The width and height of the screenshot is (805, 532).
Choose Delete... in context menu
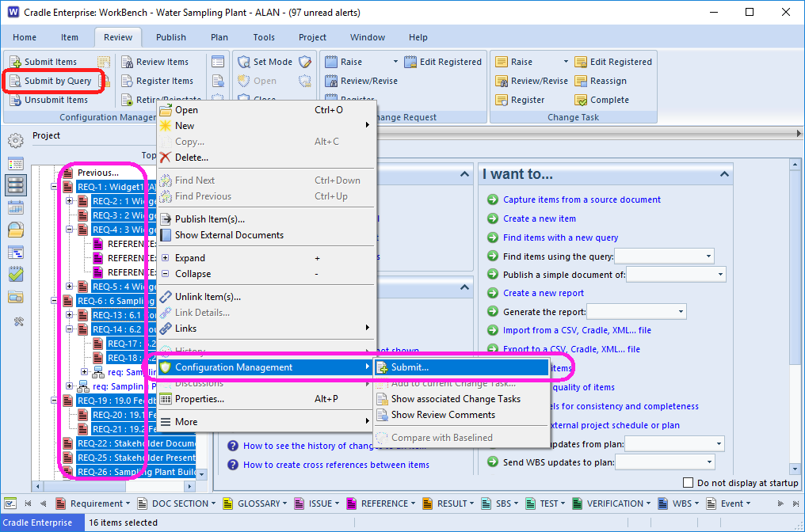coord(265,158)
